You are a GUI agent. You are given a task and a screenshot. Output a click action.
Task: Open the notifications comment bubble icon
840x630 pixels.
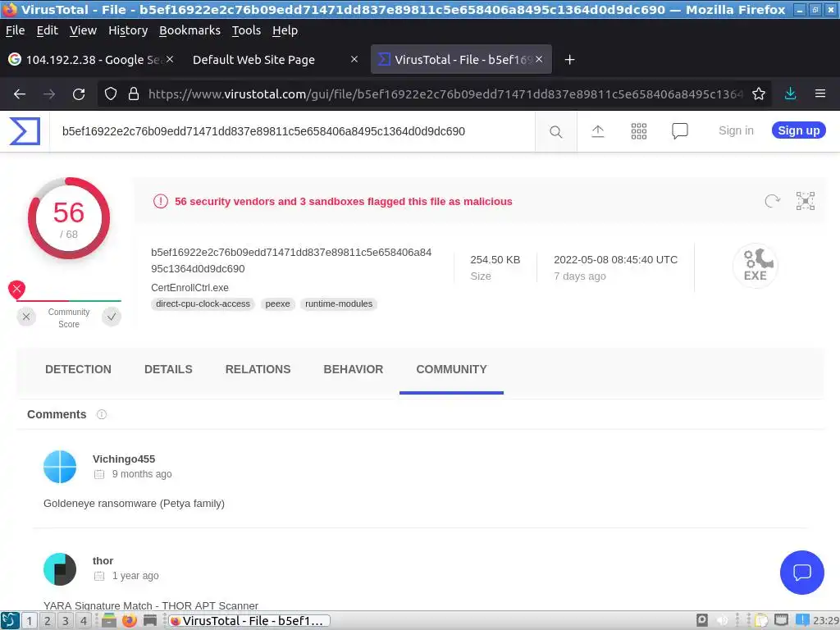click(x=680, y=131)
